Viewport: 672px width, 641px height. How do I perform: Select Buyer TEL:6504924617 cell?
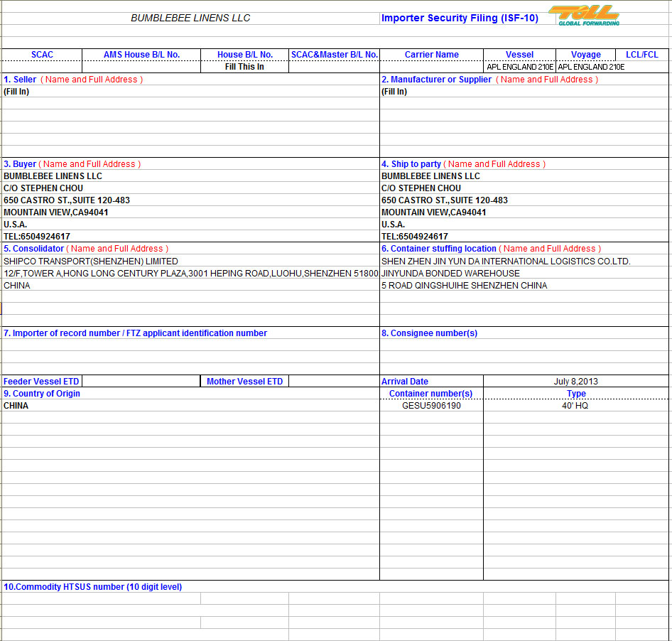point(190,236)
